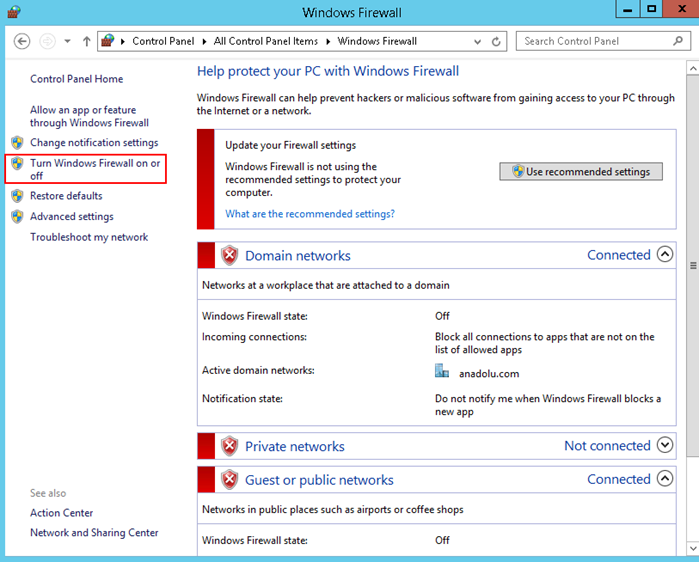Click shield icon beside Restore defaults

pos(17,196)
